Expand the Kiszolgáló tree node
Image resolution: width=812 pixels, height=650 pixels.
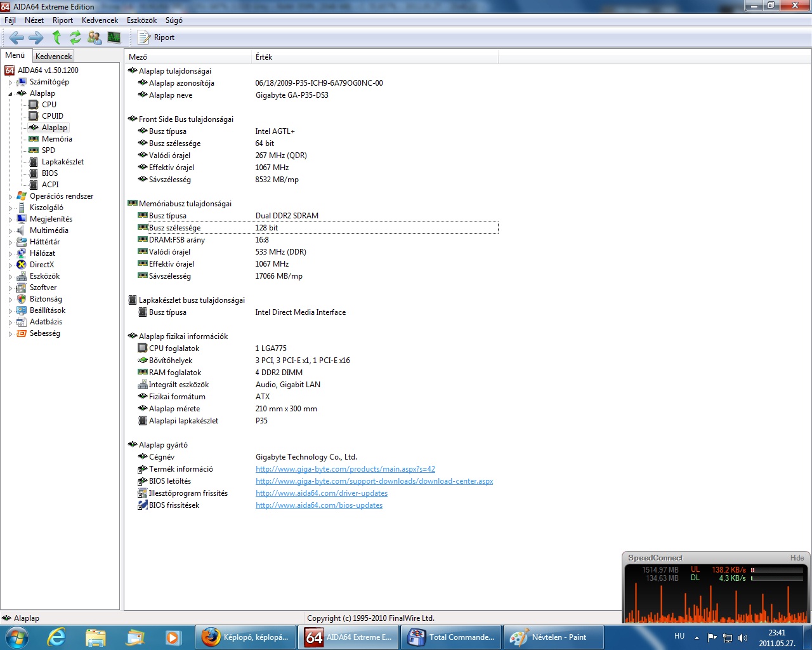(x=10, y=208)
